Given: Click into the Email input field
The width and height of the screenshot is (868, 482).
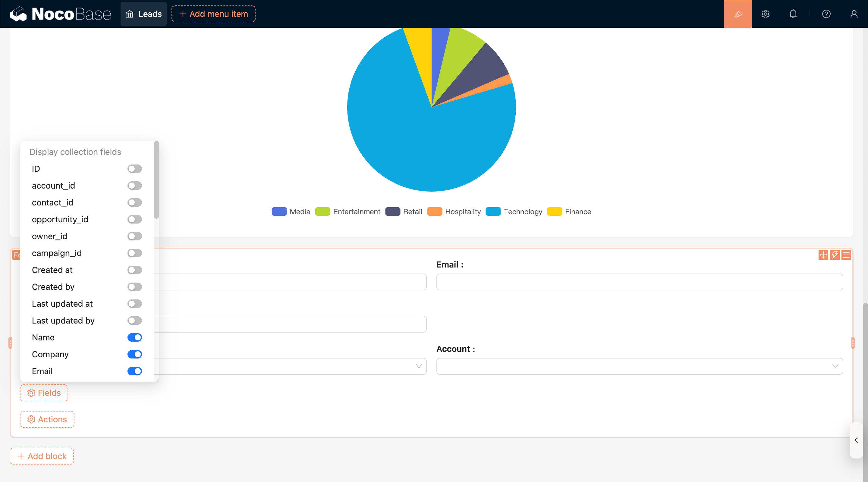Looking at the screenshot, I should (x=639, y=282).
